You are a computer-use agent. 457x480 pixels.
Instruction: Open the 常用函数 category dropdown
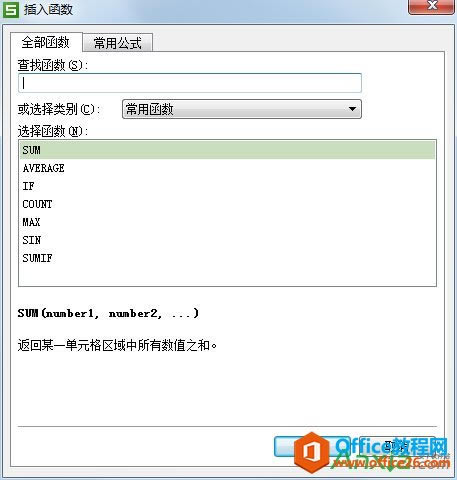(242, 109)
